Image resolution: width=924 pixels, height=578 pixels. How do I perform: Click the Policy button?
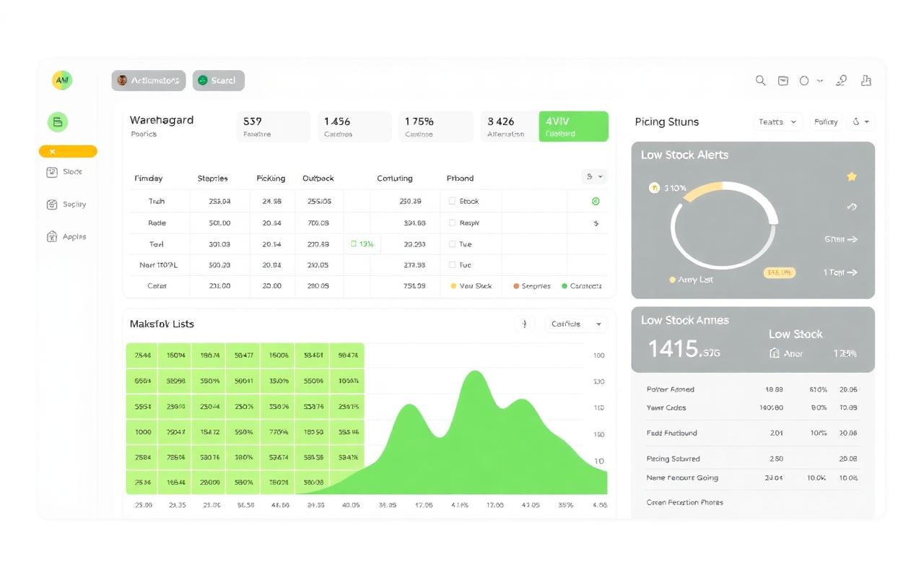pyautogui.click(x=826, y=122)
